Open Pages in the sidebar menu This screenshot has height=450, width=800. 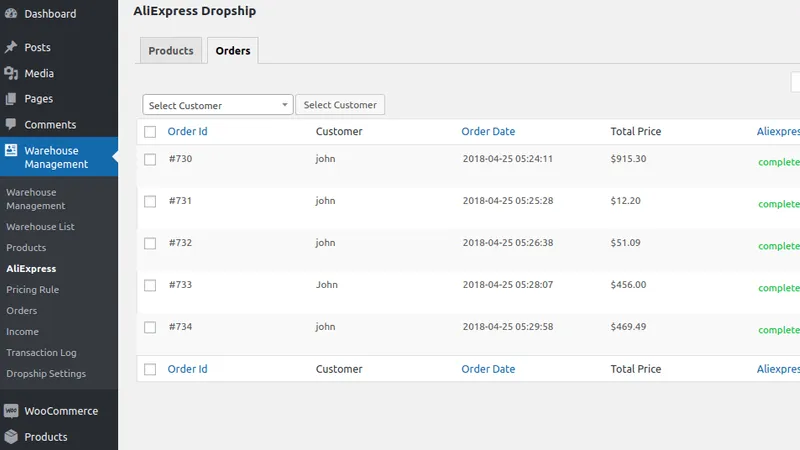point(38,98)
